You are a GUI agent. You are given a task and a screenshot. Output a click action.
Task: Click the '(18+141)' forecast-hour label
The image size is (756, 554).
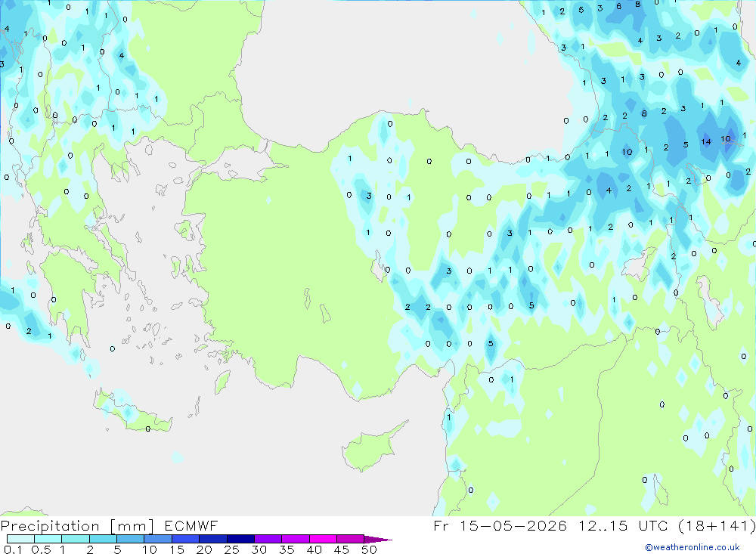coord(717,525)
